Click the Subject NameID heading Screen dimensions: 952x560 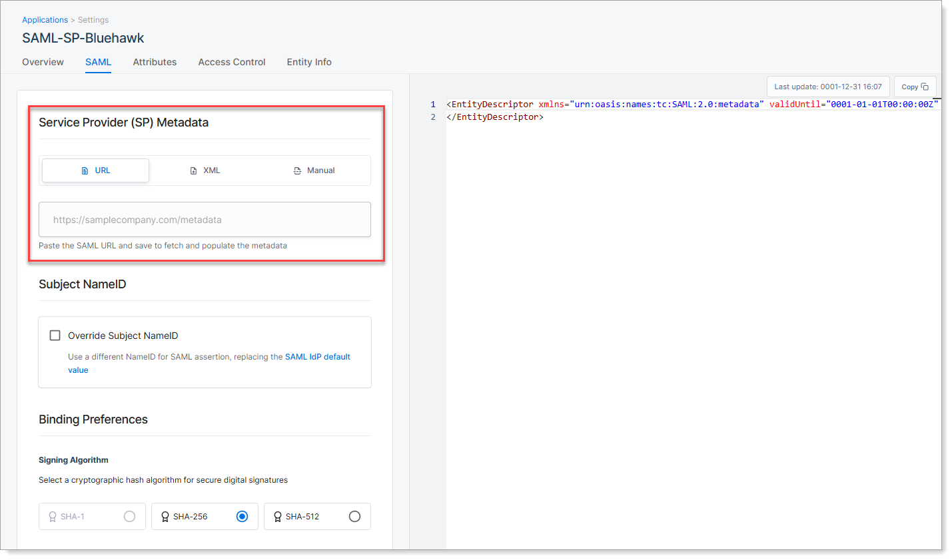click(83, 284)
